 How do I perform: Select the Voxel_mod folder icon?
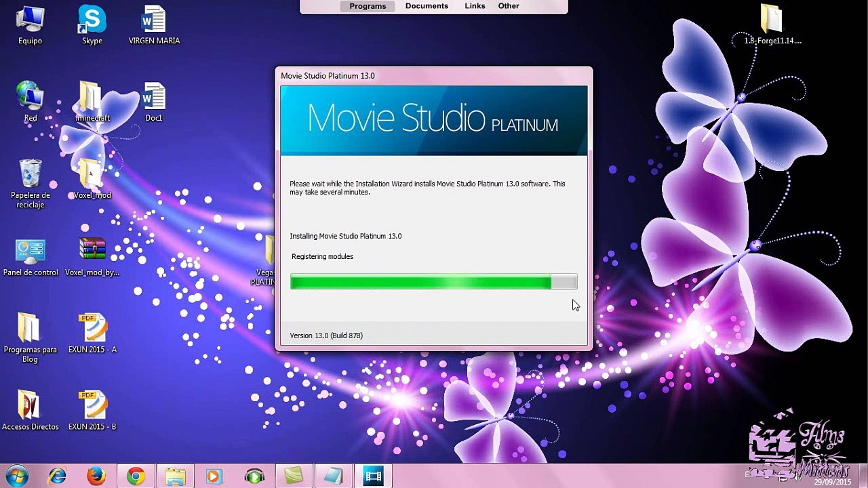click(92, 180)
